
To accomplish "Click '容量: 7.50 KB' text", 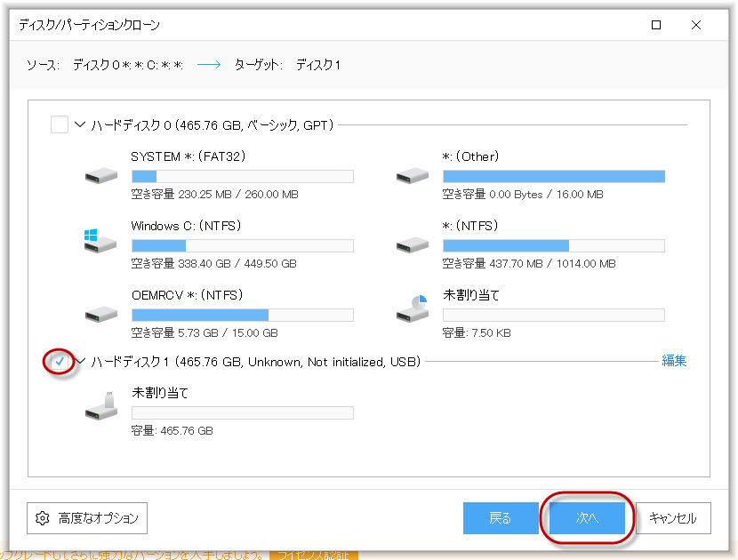I will tap(477, 332).
